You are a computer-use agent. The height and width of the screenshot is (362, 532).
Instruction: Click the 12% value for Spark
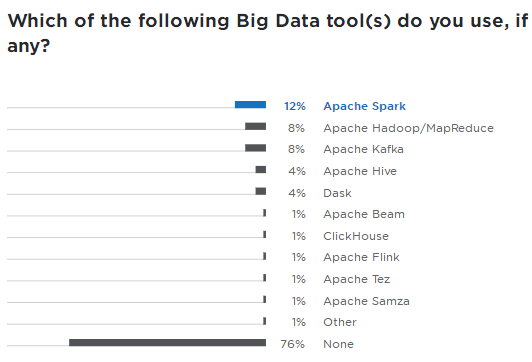point(295,106)
